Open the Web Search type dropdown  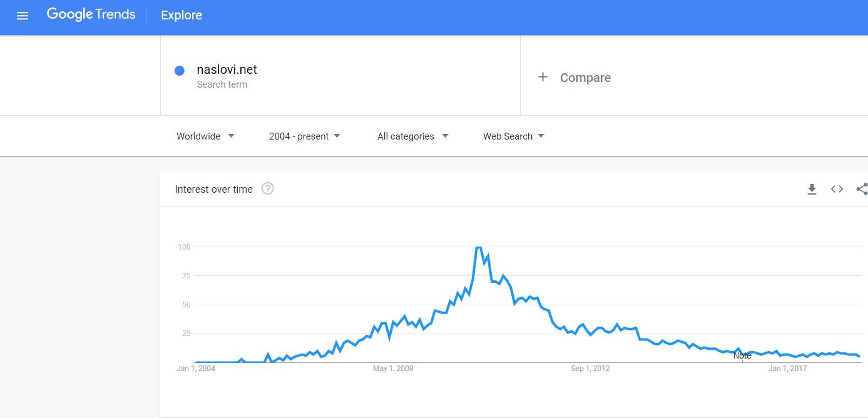point(514,136)
